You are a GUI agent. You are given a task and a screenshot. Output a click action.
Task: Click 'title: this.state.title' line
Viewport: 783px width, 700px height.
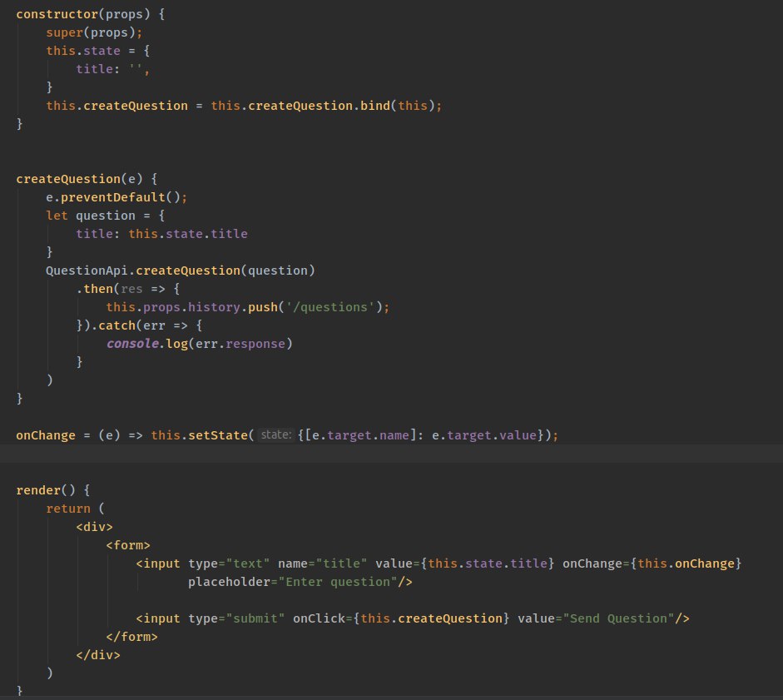tap(161, 234)
